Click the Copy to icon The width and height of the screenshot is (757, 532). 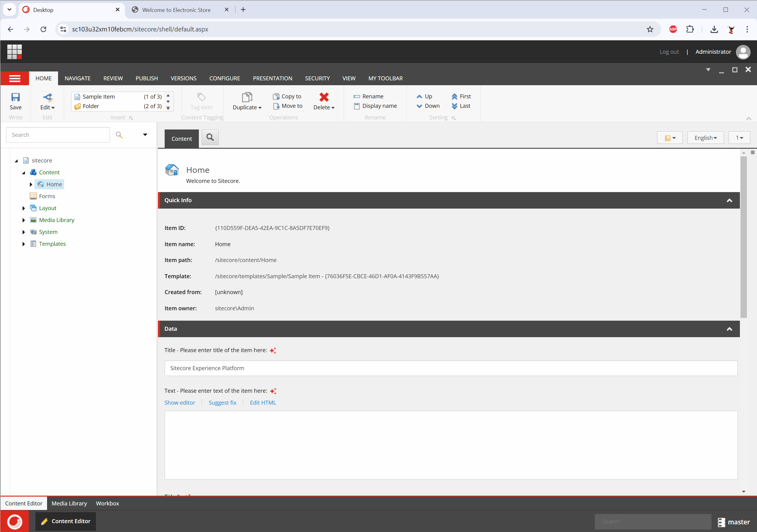pyautogui.click(x=276, y=96)
